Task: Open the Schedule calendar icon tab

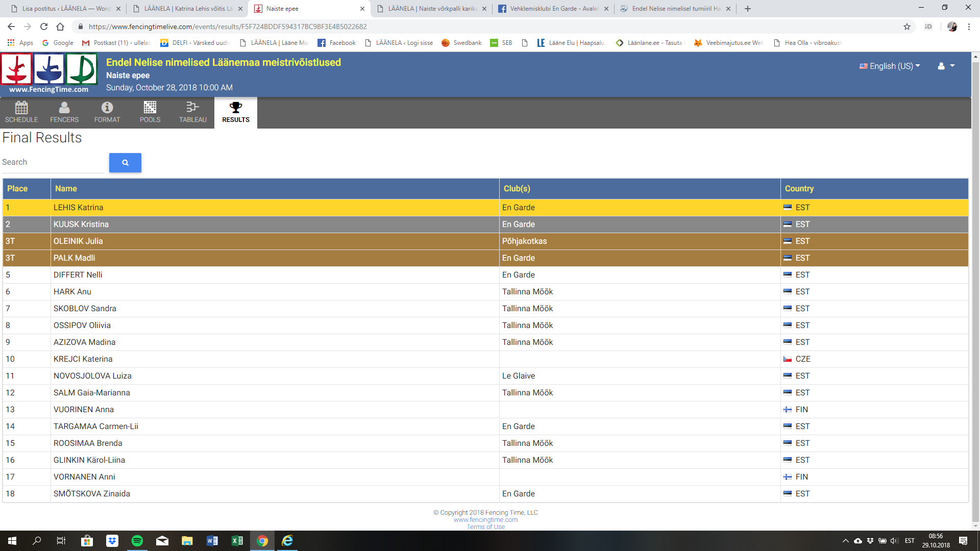Action: point(21,112)
